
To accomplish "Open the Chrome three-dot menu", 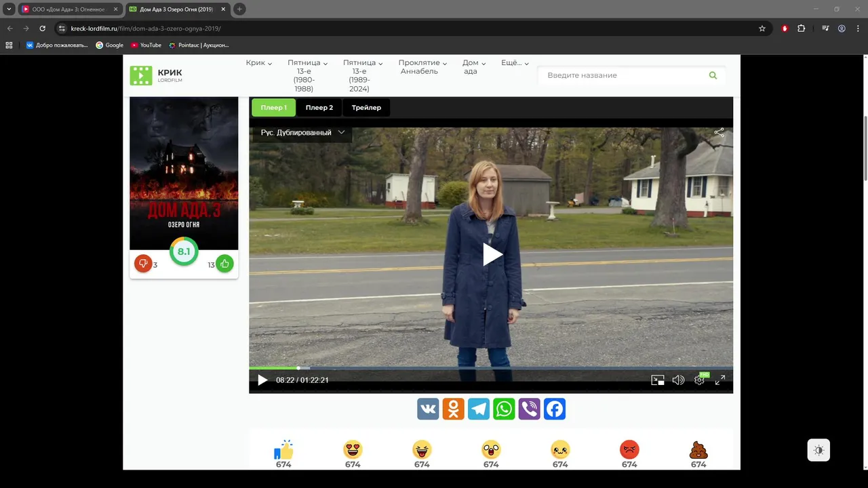I will click(x=858, y=28).
